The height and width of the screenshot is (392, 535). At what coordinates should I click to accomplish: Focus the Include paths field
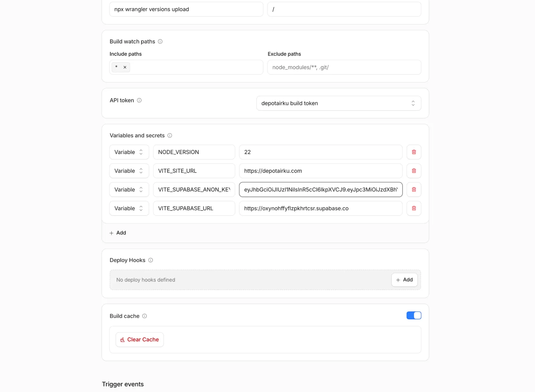pyautogui.click(x=186, y=67)
